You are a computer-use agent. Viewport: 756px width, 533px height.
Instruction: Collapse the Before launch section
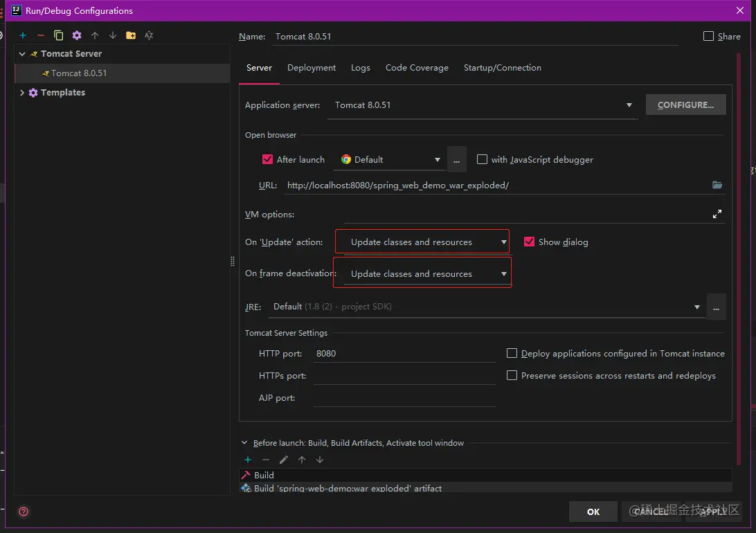click(244, 443)
